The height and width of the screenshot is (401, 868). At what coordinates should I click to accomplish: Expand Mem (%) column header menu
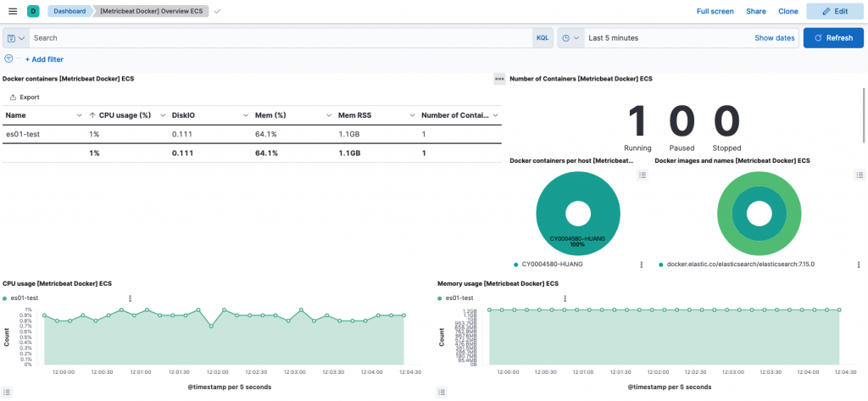[x=330, y=115]
